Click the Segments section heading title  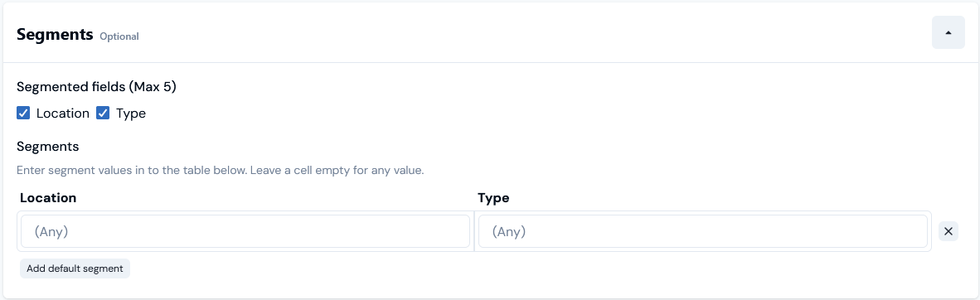point(55,34)
